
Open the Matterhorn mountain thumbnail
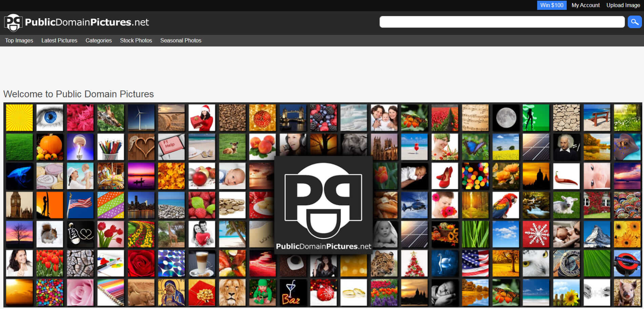(x=597, y=234)
